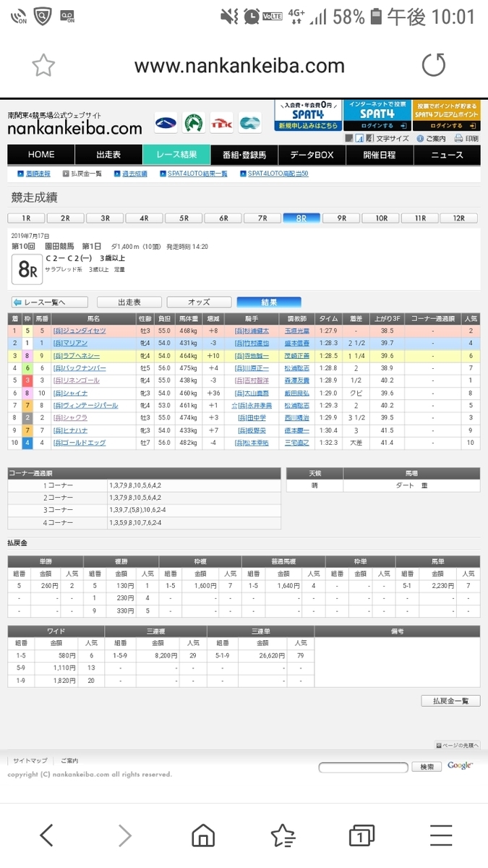Open the first-place finisher's trainer link
The height and width of the screenshot is (868, 488).
click(296, 331)
